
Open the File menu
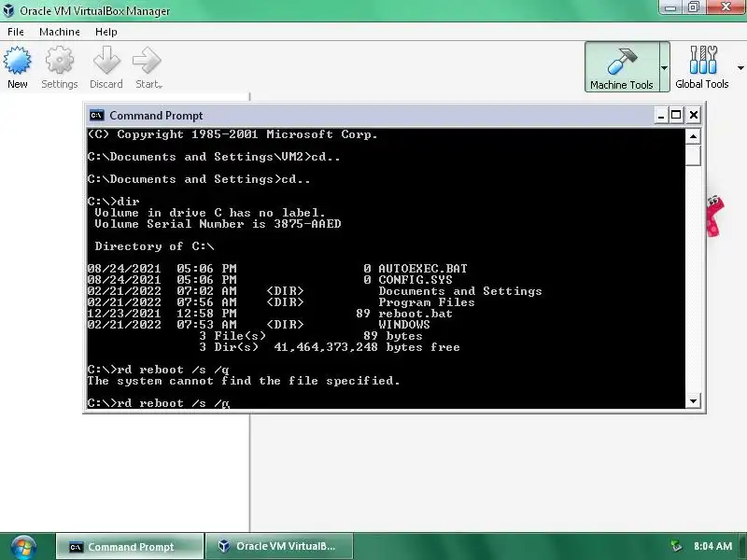pos(16,32)
